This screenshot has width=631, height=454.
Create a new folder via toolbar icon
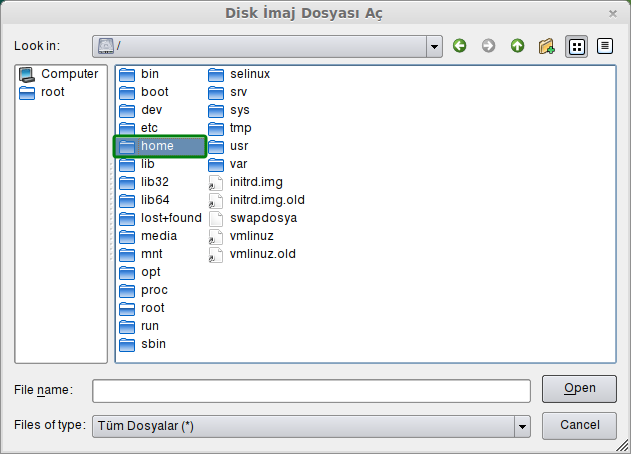546,46
